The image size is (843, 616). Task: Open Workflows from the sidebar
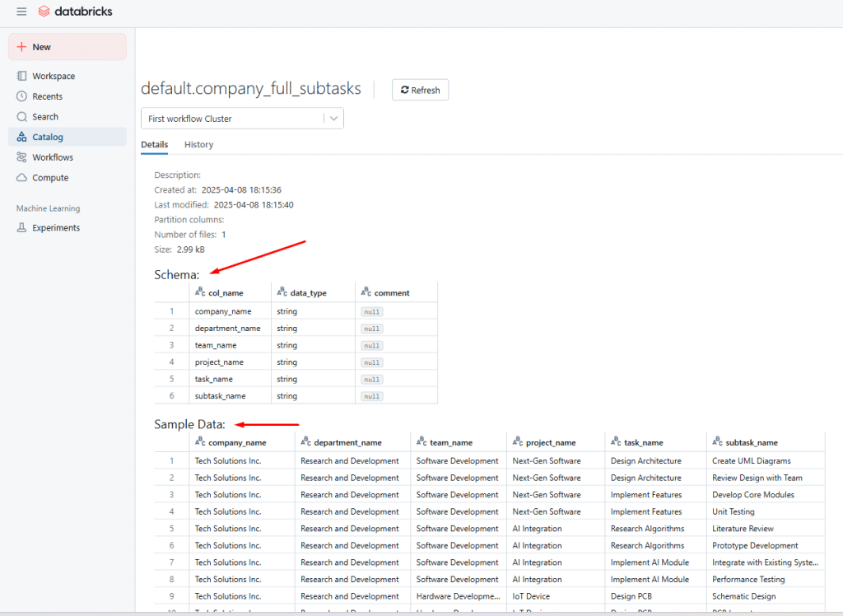tap(49, 157)
